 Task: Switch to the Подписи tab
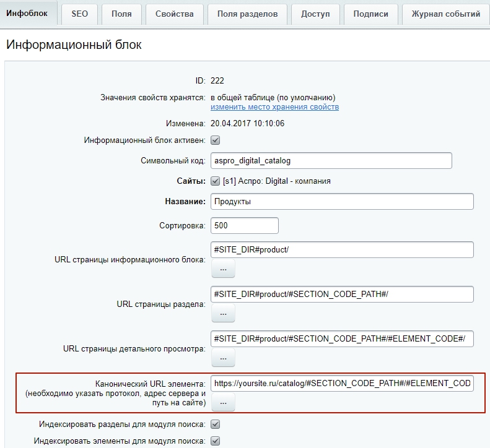pos(370,14)
